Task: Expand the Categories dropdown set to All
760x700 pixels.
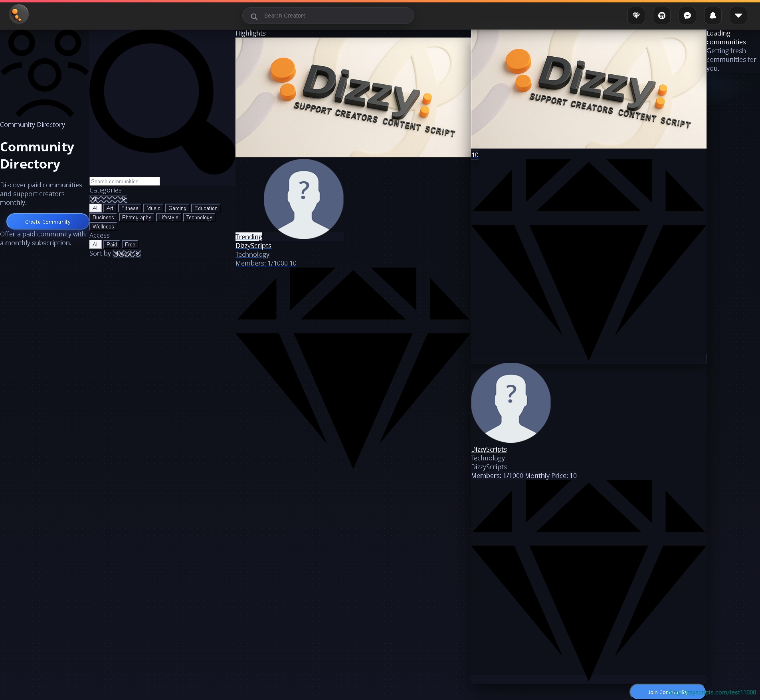Action: point(108,199)
